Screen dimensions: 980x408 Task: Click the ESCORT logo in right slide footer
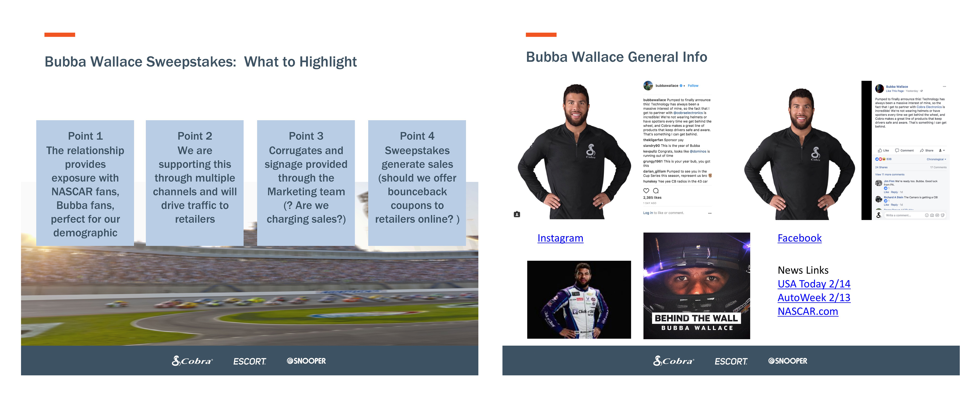point(731,361)
